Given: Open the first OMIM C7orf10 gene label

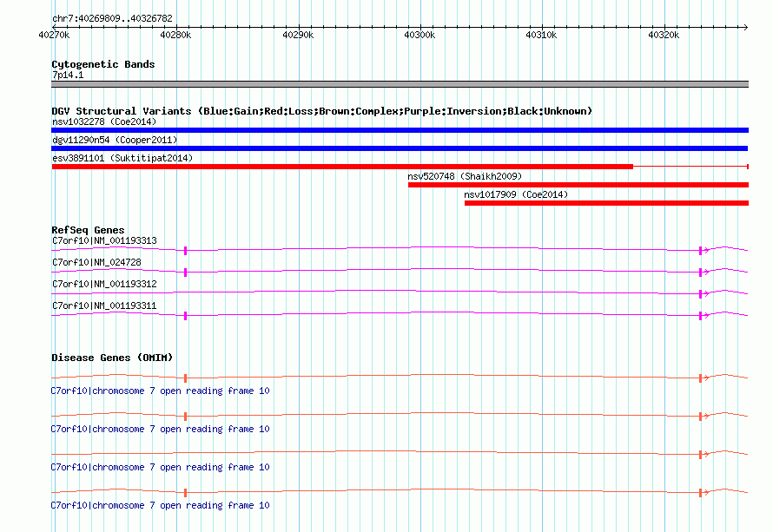Looking at the screenshot, I should pyautogui.click(x=160, y=391).
